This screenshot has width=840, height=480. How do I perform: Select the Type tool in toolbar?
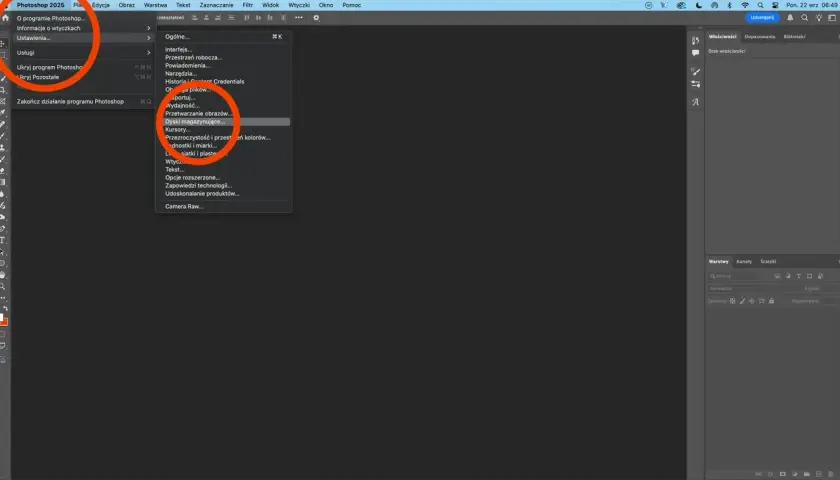pos(3,241)
